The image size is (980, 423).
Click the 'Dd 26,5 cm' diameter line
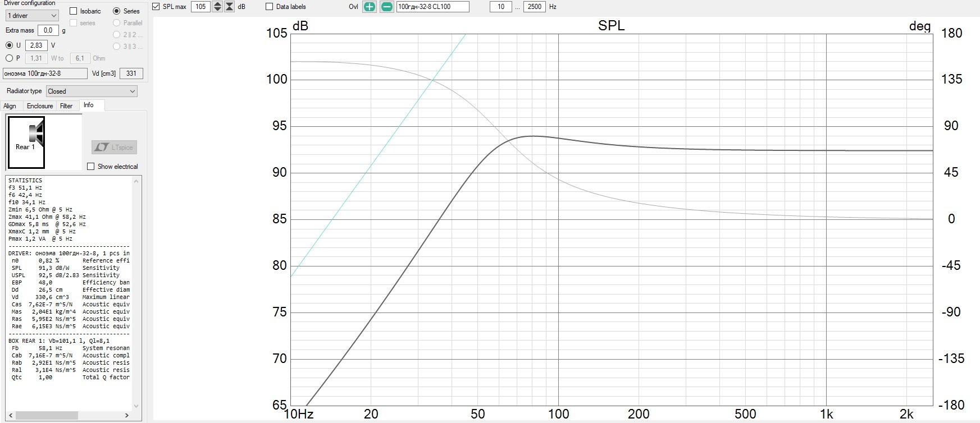tap(71, 290)
